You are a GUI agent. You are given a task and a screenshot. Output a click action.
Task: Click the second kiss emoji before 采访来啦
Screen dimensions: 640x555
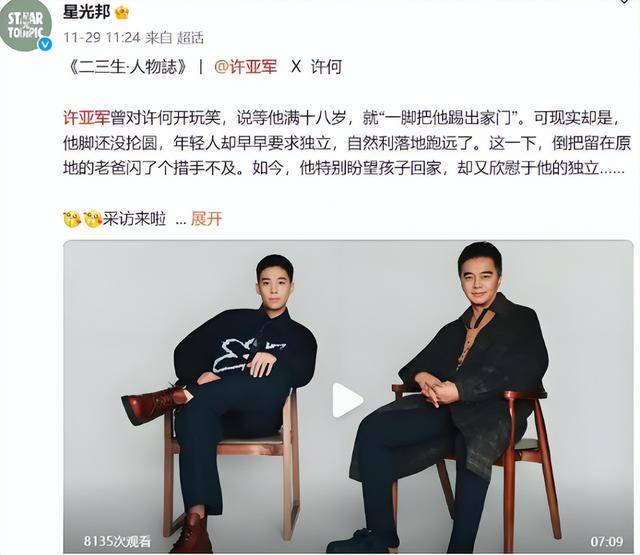point(93,220)
